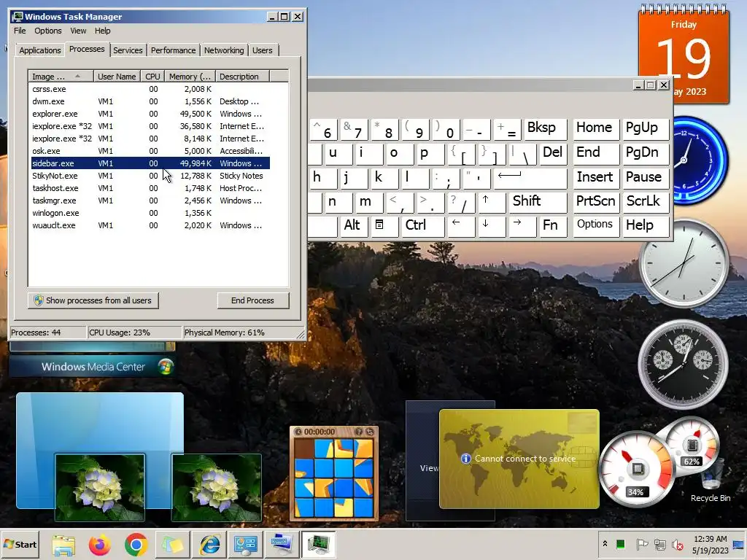Viewport: 747px width, 560px height.
Task: Click the green CPU meter tray icon
Action: (x=620, y=544)
